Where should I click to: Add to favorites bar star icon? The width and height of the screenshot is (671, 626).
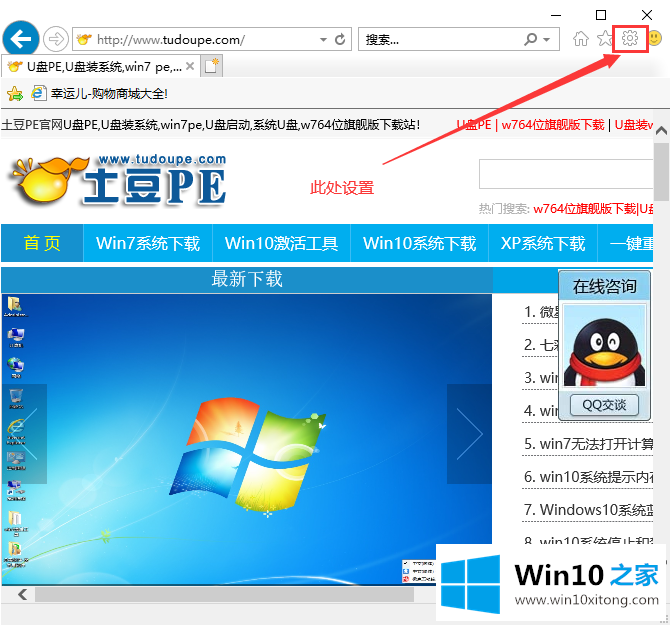15,93
